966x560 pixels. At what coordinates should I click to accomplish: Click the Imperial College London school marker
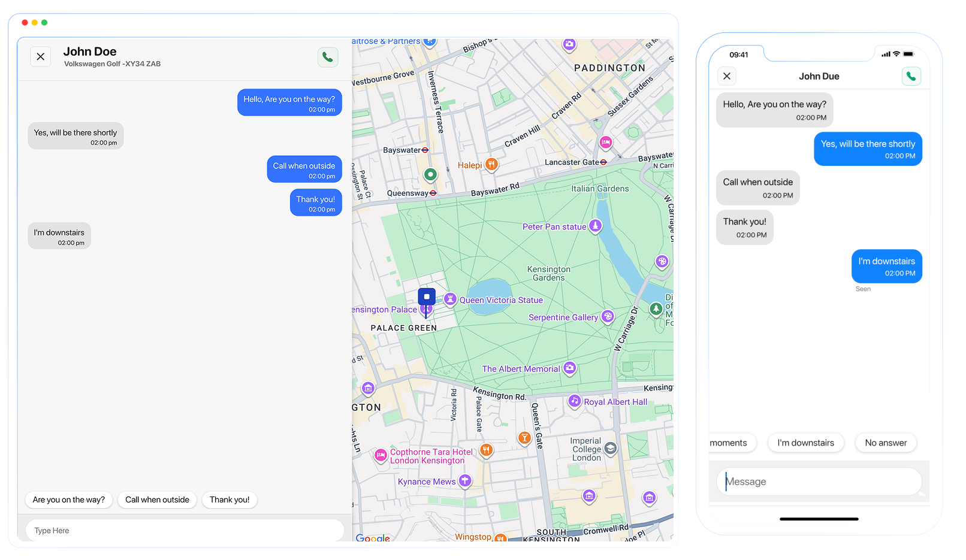click(610, 447)
